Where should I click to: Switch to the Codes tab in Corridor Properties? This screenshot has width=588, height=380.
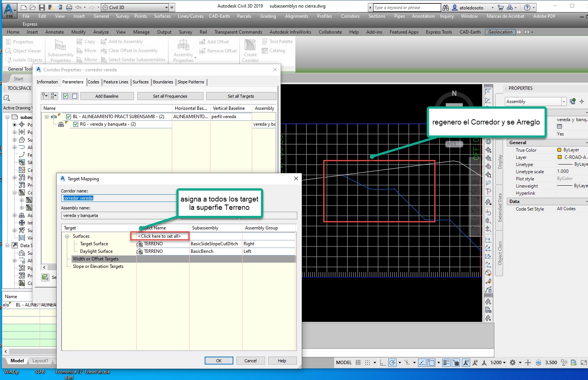(x=93, y=82)
